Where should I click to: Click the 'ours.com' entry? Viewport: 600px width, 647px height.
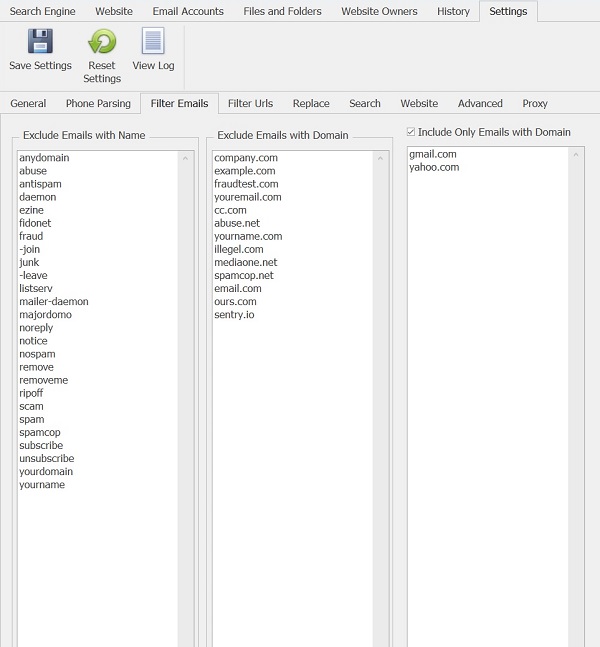(x=235, y=302)
